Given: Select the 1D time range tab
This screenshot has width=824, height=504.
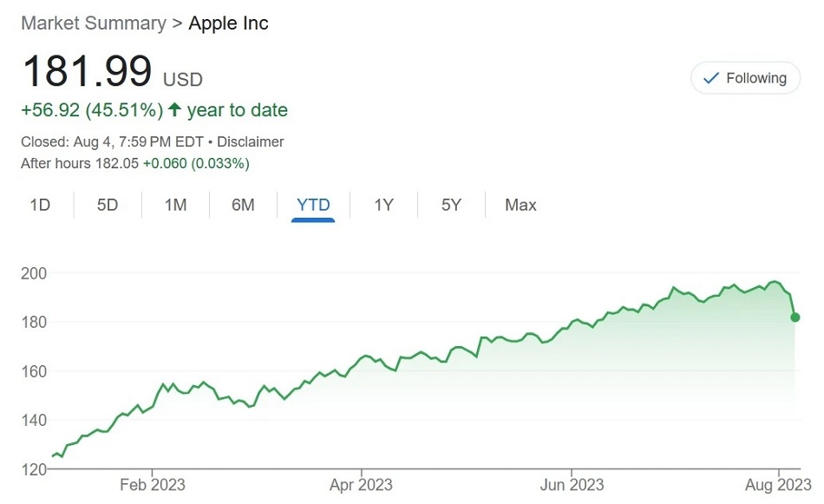Looking at the screenshot, I should (x=40, y=205).
